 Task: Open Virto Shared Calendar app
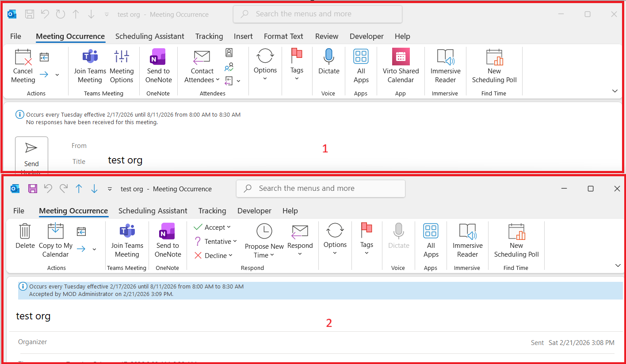[x=401, y=66]
